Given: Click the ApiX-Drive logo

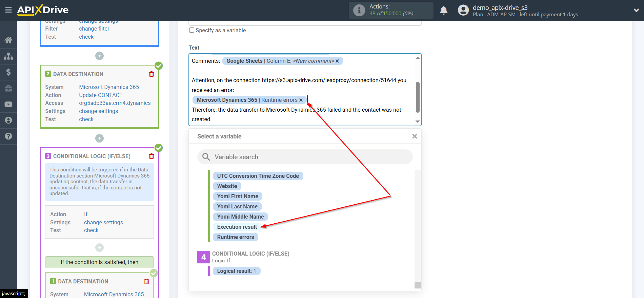Looking at the screenshot, I should pos(43,10).
